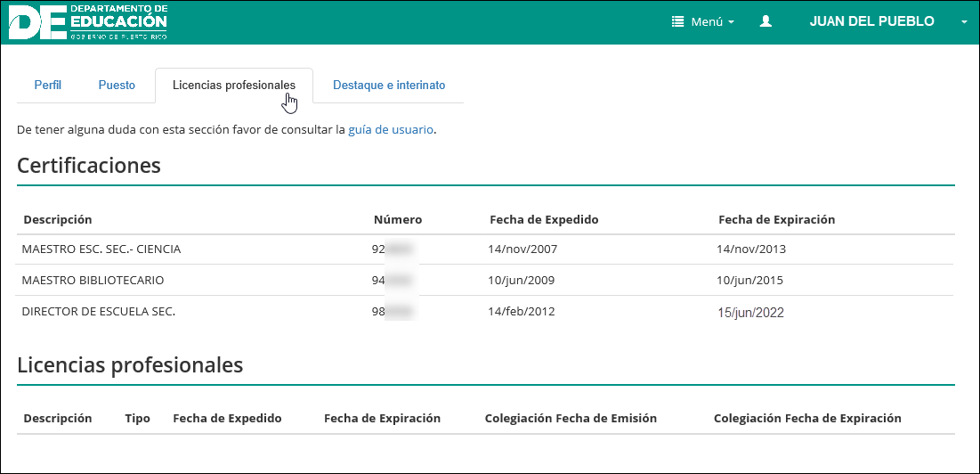Select the Licencias profesionales tab
The height and width of the screenshot is (474, 980).
[233, 86]
